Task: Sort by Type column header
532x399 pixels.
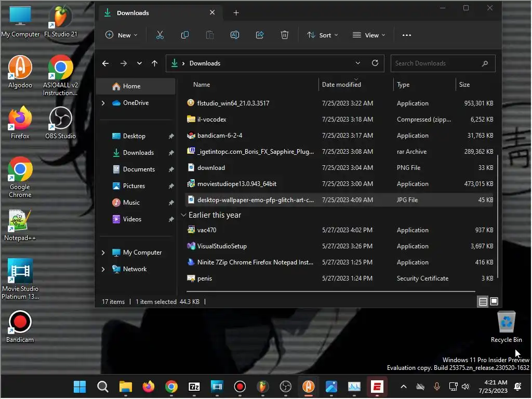Action: point(424,85)
